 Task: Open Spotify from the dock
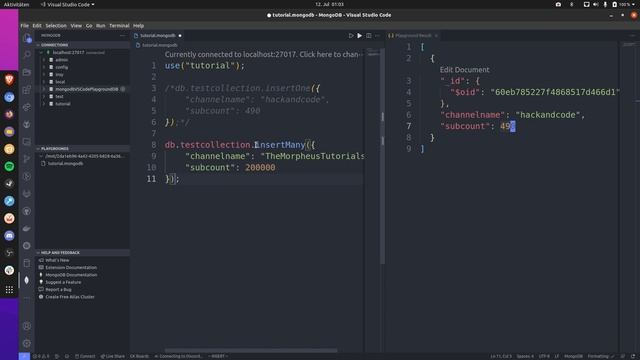point(9,166)
